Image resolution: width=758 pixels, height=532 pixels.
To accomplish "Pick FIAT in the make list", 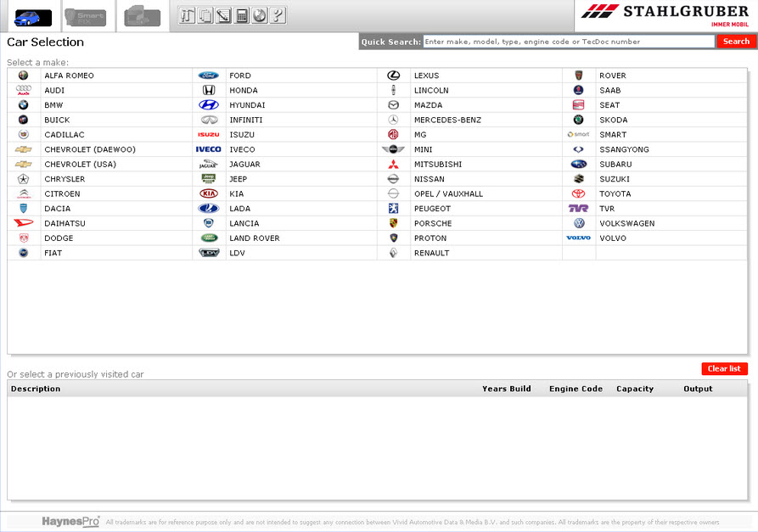I will [x=53, y=253].
